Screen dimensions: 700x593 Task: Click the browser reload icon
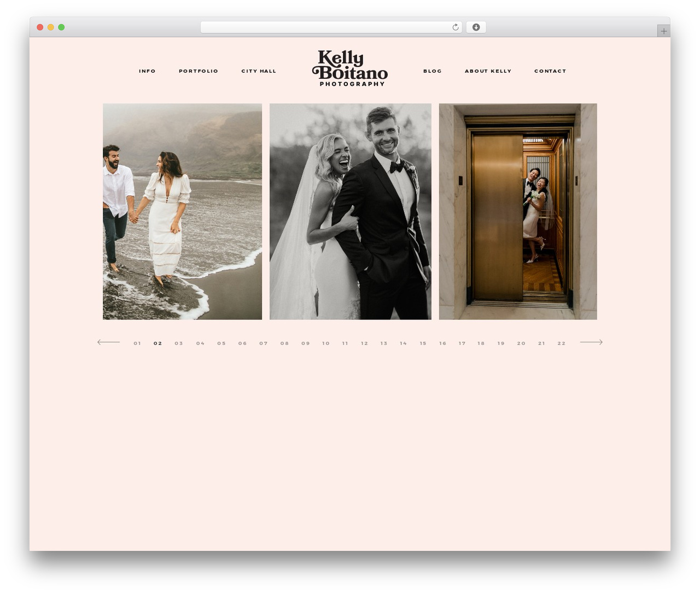pos(455,27)
